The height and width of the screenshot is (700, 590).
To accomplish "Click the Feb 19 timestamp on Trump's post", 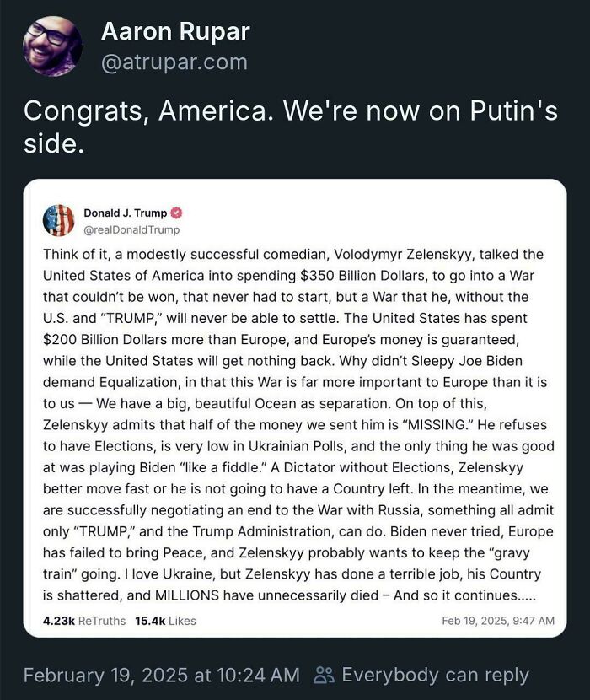I will click(497, 620).
